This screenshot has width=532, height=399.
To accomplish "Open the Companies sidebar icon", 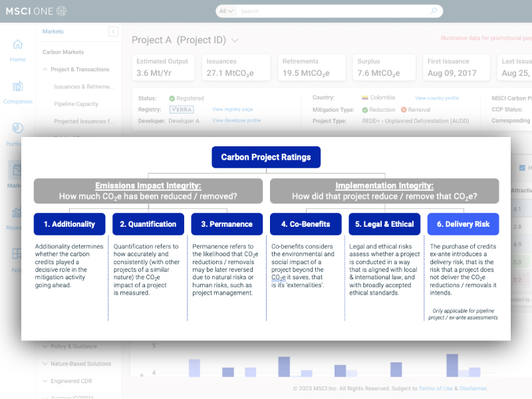I will click(x=17, y=87).
